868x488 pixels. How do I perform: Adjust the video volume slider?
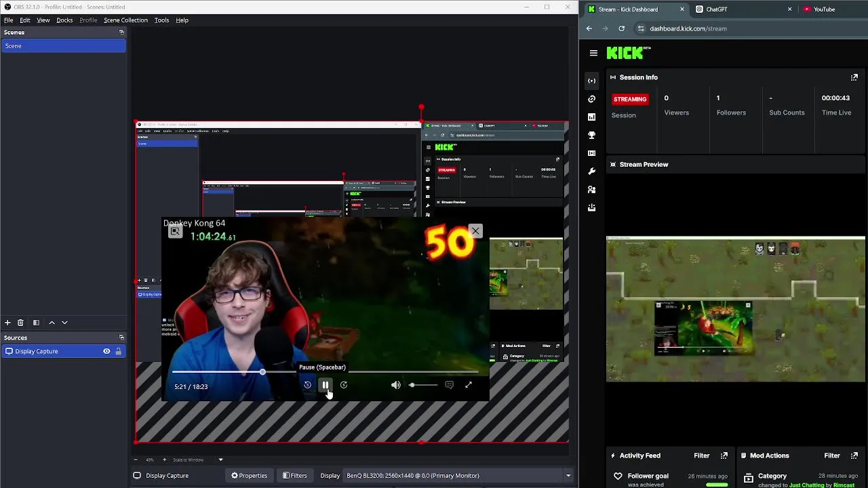point(423,385)
